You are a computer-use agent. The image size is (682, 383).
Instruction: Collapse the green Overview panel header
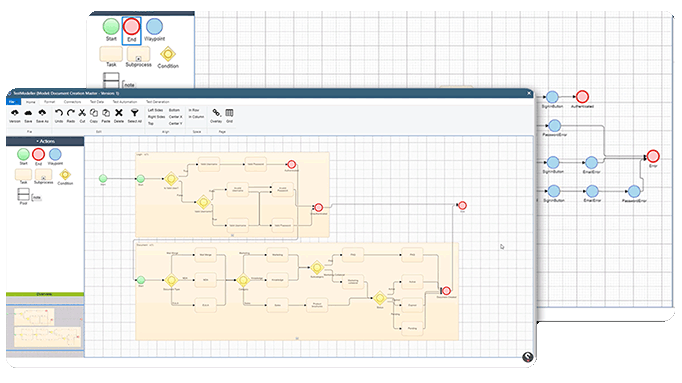(45, 294)
